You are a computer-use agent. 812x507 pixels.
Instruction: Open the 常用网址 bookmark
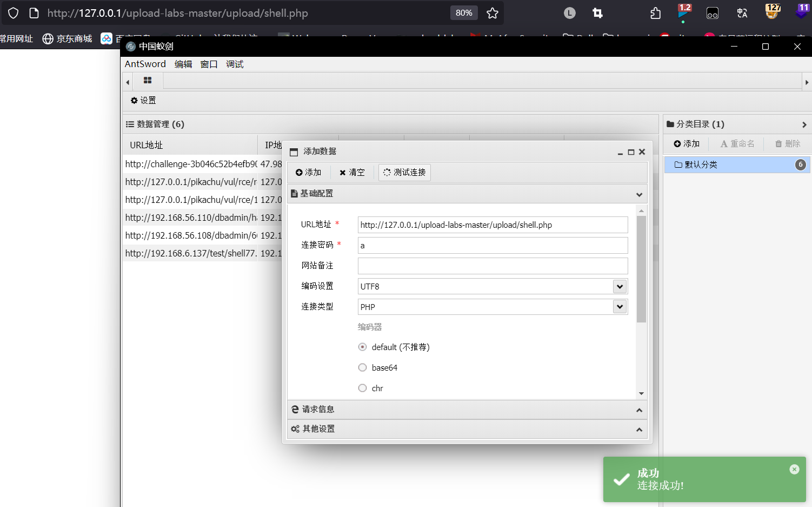coord(16,38)
